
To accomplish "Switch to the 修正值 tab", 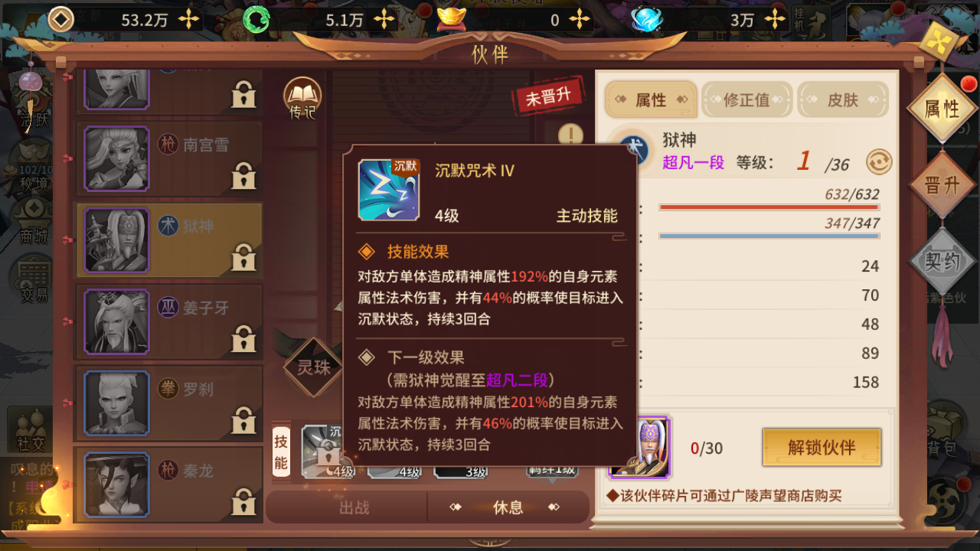I will click(746, 99).
